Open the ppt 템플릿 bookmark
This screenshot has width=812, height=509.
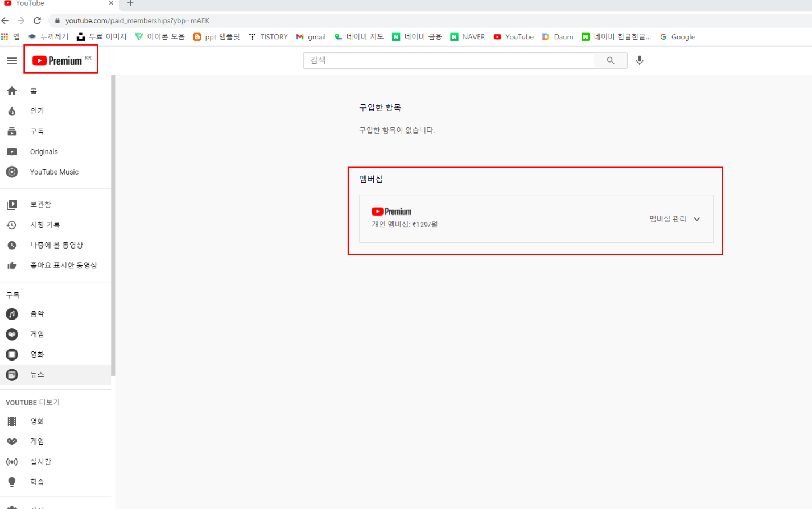[x=217, y=36]
